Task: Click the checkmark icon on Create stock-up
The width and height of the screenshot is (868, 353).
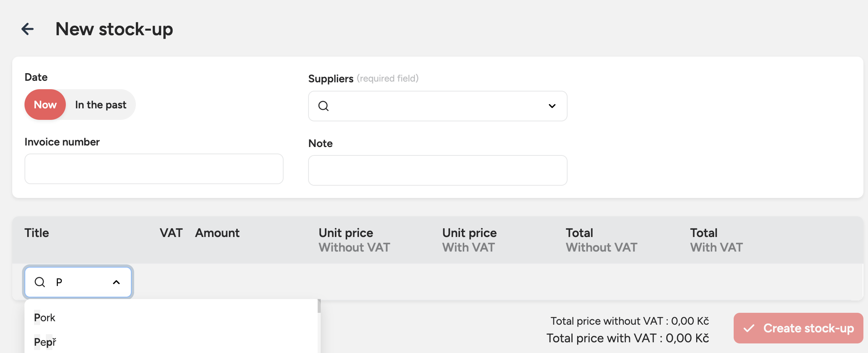Action: coord(749,328)
